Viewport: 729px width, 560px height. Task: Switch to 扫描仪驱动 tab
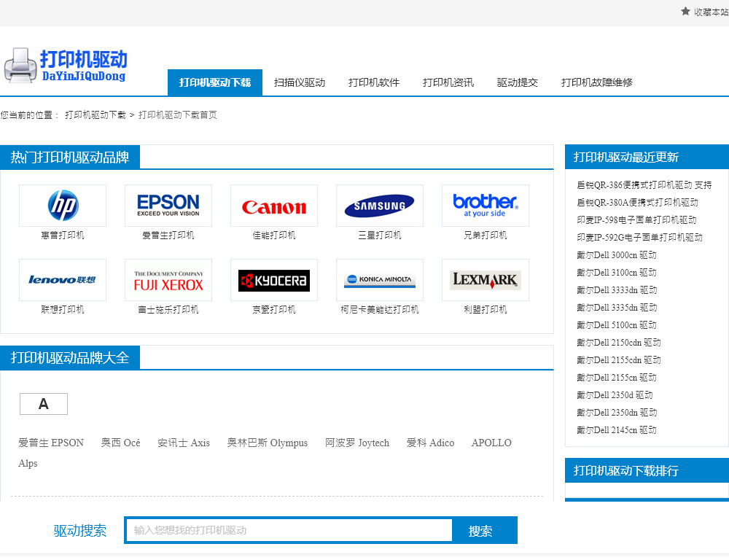300,83
